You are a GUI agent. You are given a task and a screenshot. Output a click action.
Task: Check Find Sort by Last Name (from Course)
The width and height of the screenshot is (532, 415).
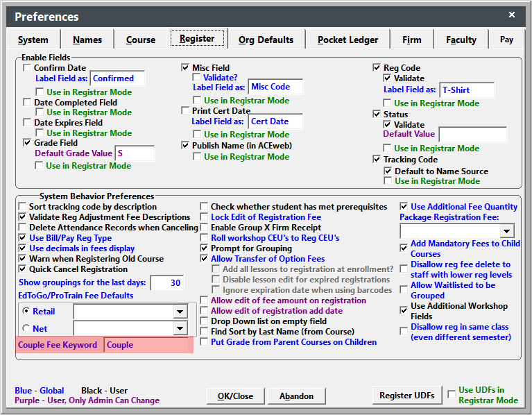204,332
